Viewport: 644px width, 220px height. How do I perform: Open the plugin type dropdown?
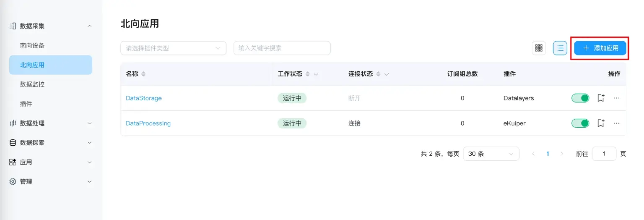(x=173, y=48)
